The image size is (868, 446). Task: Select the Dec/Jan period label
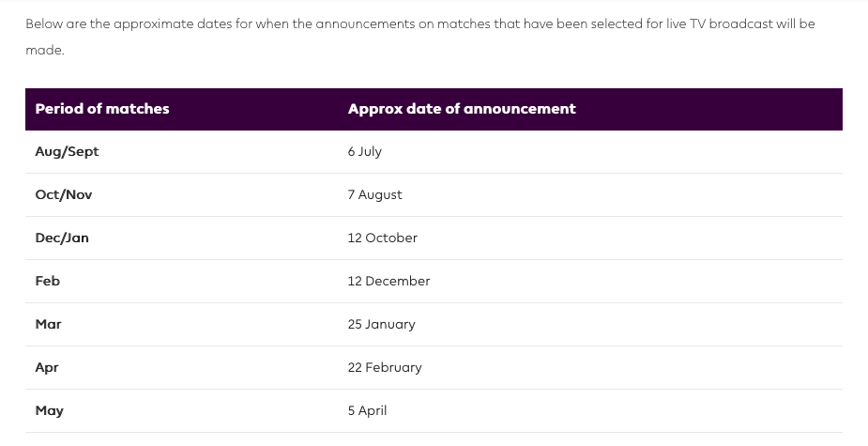tap(61, 238)
